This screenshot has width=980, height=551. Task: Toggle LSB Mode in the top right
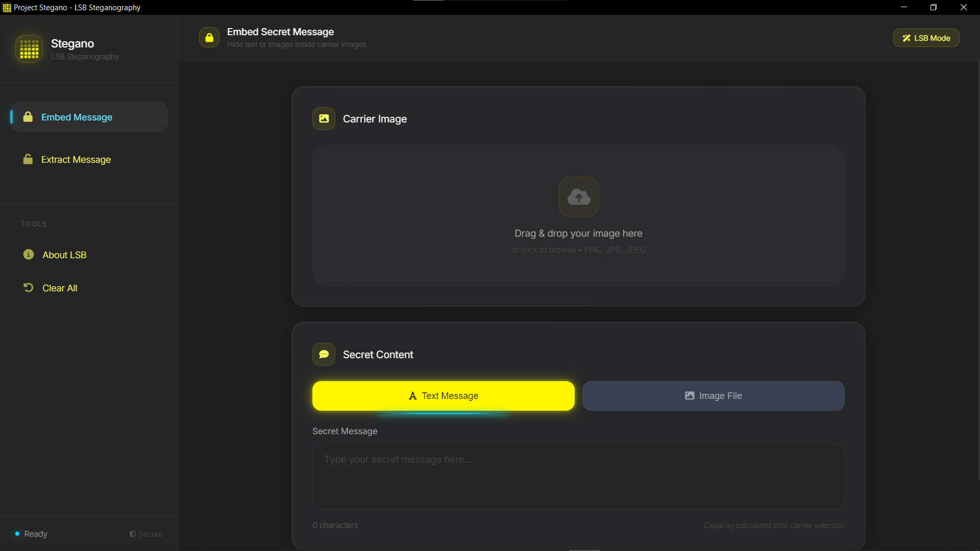[x=925, y=37]
